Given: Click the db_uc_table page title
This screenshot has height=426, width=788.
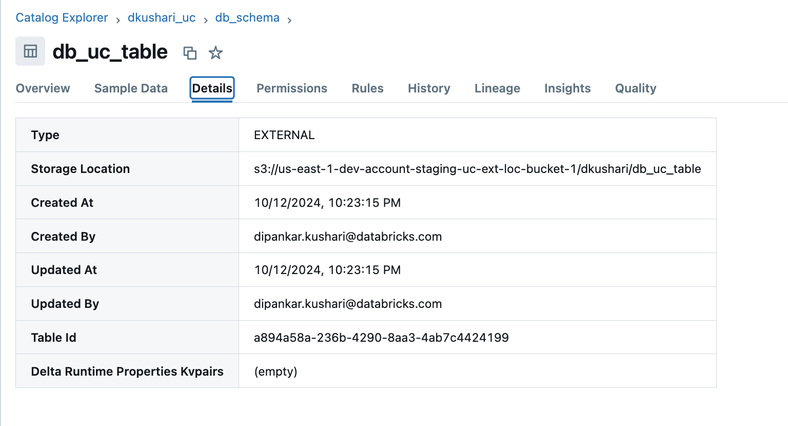Looking at the screenshot, I should pos(110,52).
